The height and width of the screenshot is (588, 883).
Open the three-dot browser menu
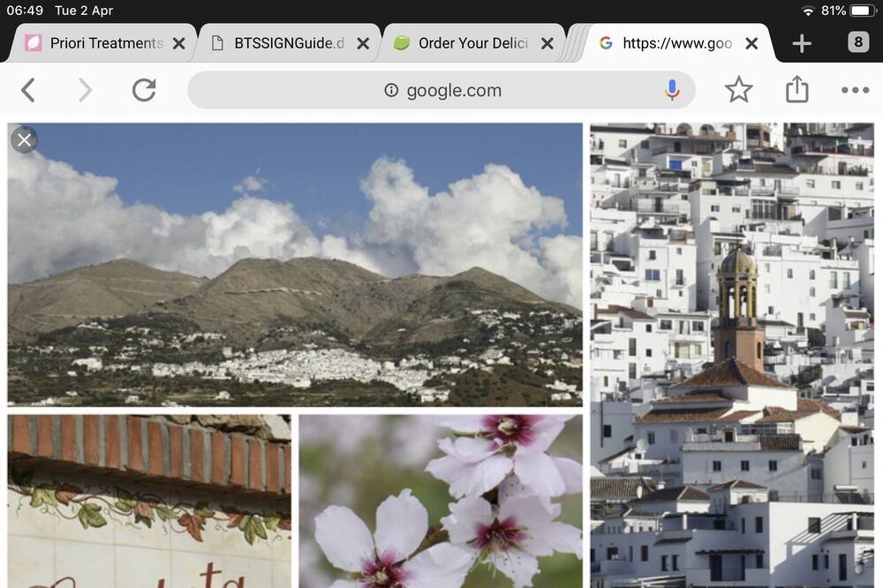[x=855, y=90]
